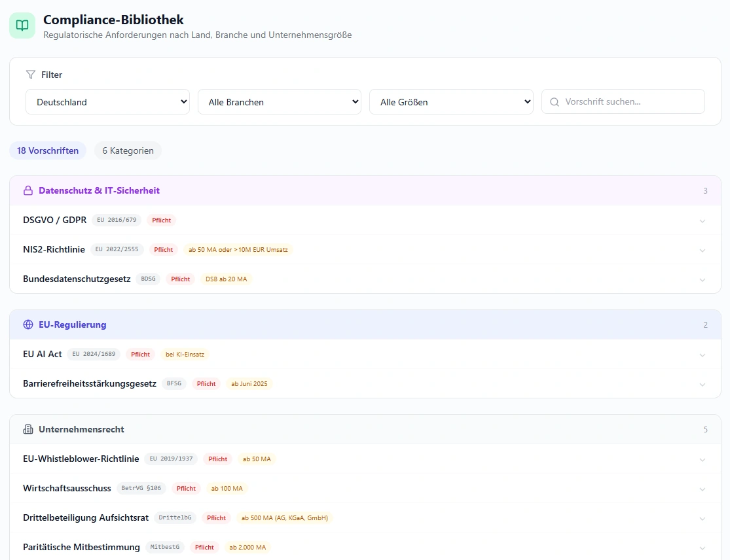Click the green book logo icon

(22, 26)
